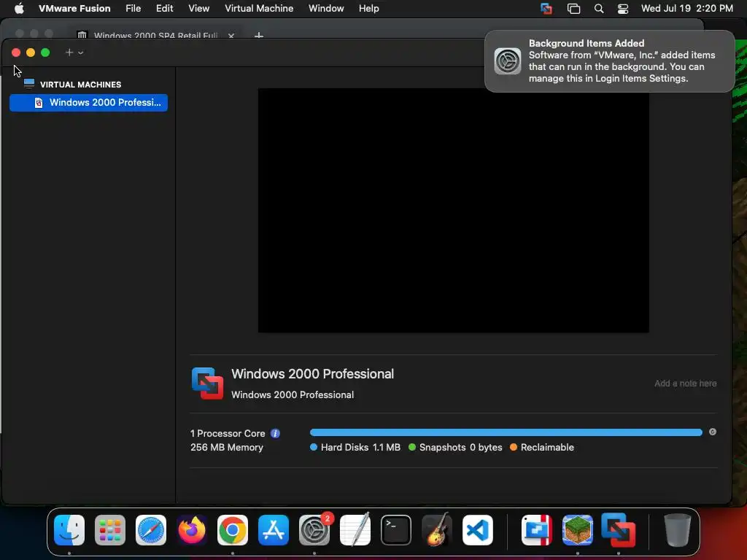Open Terminal from the Dock
Image resolution: width=747 pixels, height=560 pixels.
tap(396, 530)
